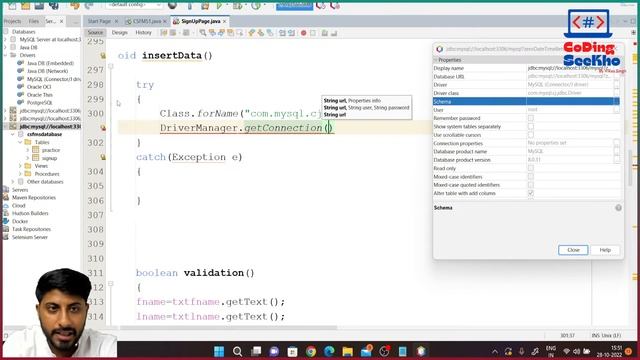Switch to the Files tab
The height and width of the screenshot is (360, 640).
pyautogui.click(x=34, y=21)
